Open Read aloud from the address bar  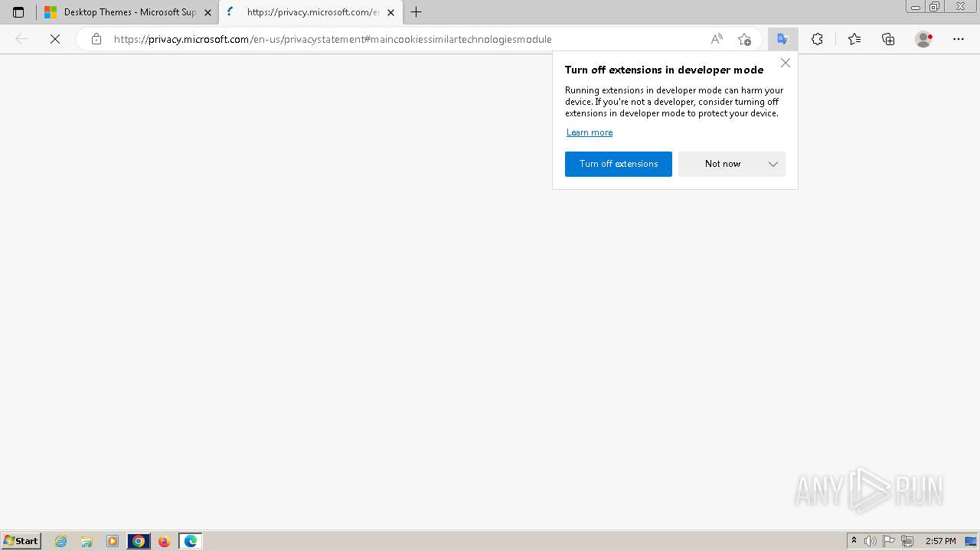pos(717,39)
